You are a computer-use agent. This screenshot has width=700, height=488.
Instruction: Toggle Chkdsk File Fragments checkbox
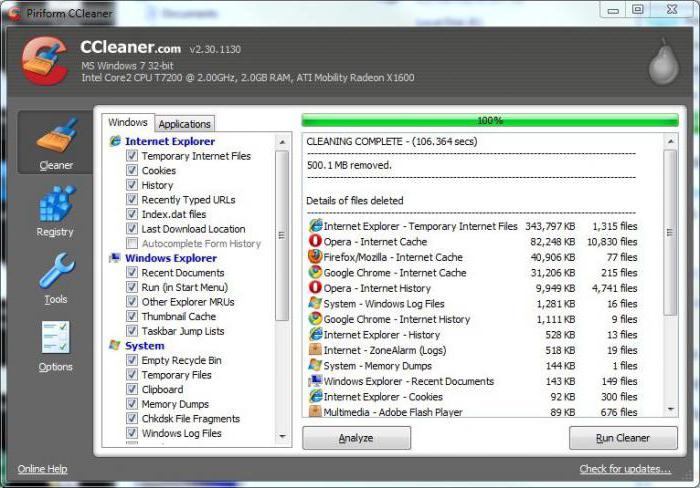tap(132, 418)
